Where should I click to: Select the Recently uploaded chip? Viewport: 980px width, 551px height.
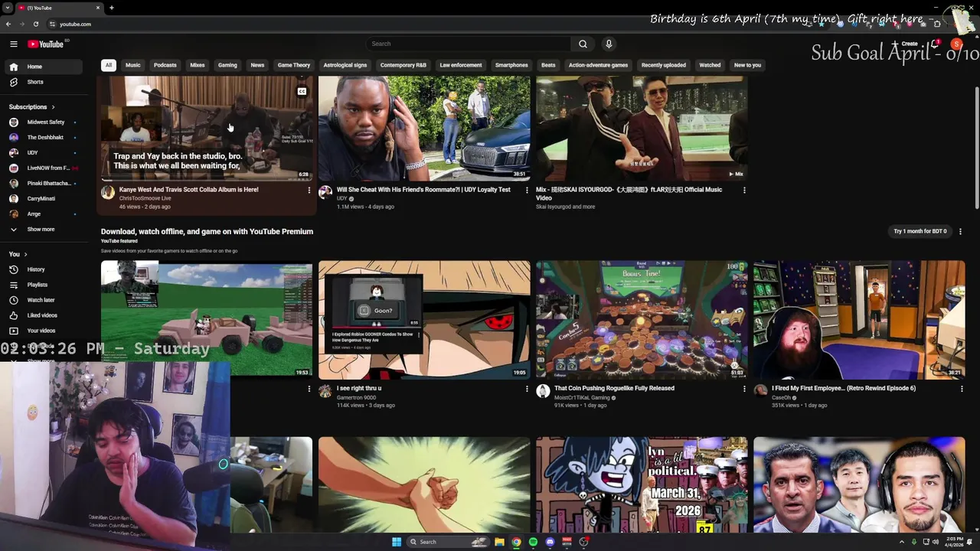[664, 65]
